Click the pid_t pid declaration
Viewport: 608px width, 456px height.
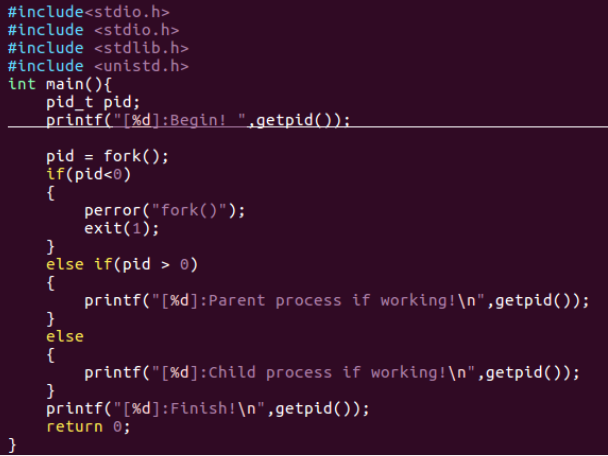[x=93, y=102]
